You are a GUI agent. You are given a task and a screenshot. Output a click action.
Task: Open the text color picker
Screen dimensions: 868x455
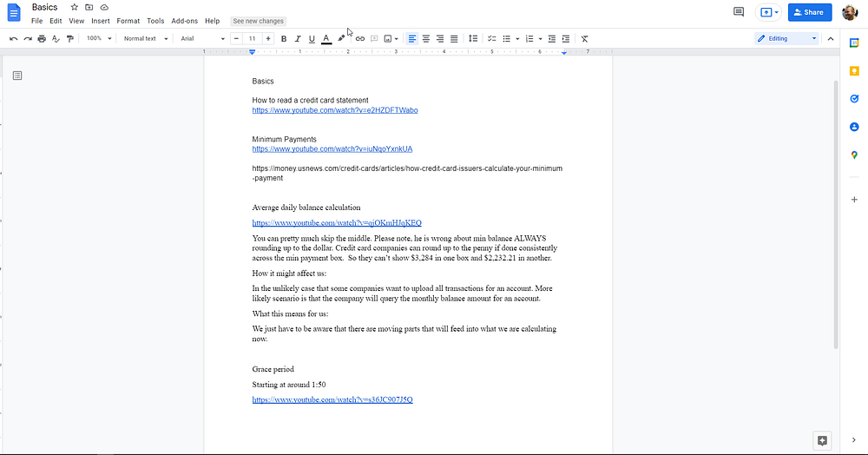326,39
